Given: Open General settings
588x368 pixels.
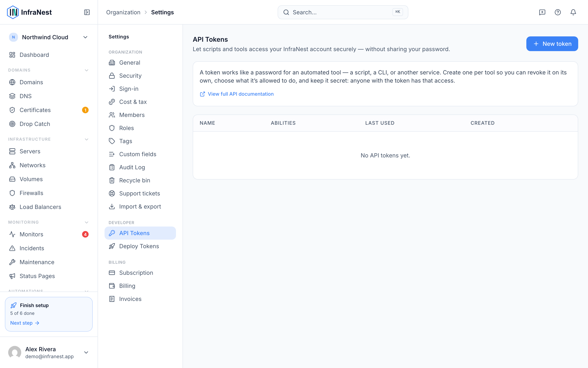Looking at the screenshot, I should (140, 63).
